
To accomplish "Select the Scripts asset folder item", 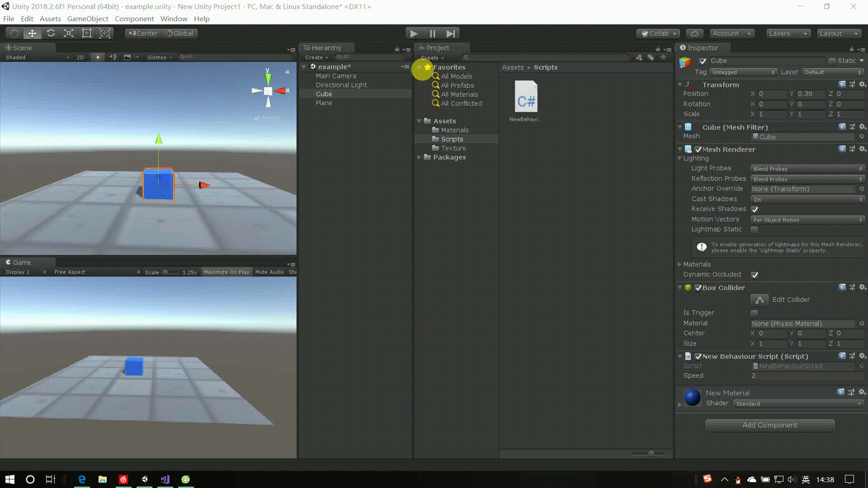I will point(451,139).
